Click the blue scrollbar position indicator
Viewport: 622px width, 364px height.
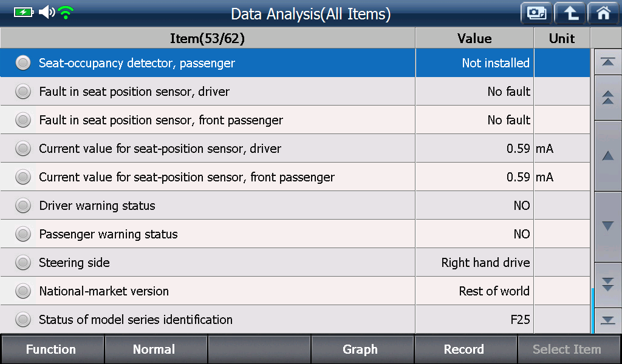pyautogui.click(x=592, y=311)
